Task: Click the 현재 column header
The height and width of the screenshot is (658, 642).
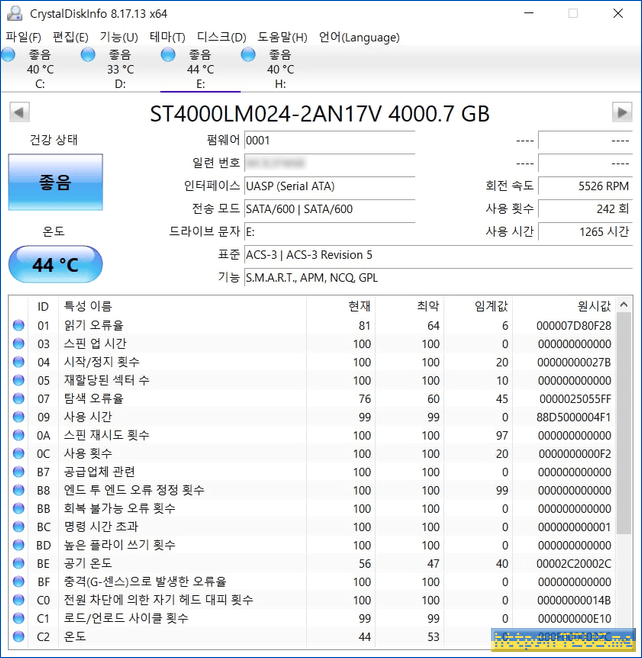Action: coord(341,306)
